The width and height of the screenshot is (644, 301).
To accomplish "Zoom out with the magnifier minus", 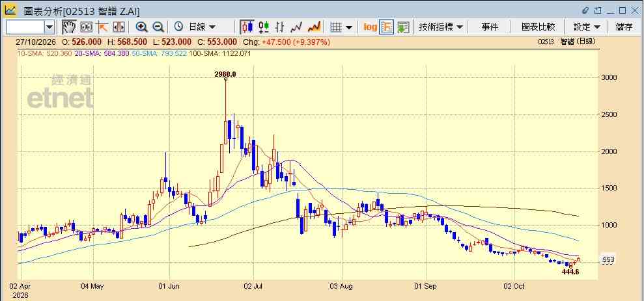I will point(158,27).
